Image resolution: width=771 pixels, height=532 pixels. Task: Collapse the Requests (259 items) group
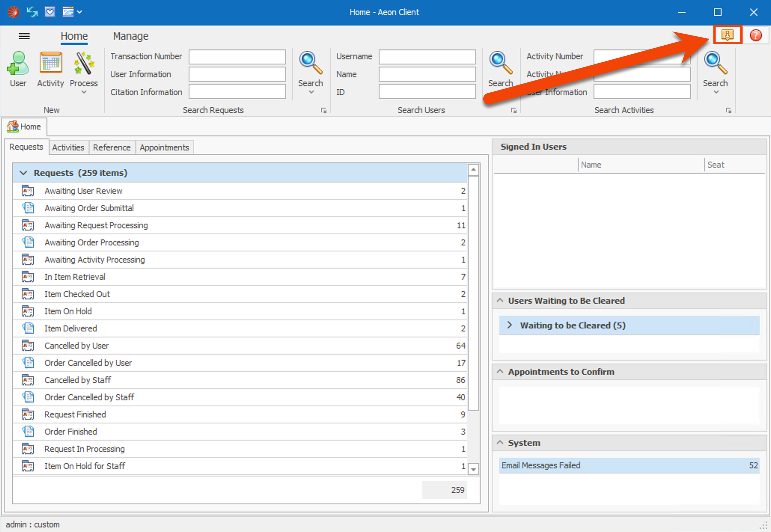[24, 173]
